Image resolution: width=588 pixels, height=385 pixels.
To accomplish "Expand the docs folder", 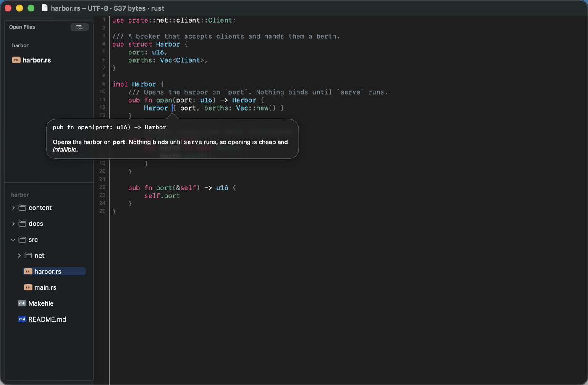I will tap(13, 224).
